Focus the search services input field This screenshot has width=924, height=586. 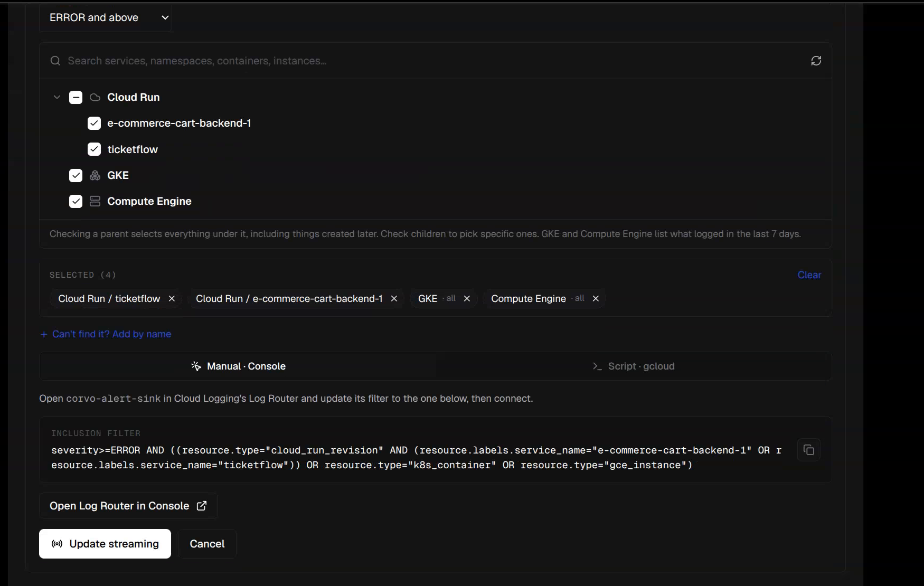436,61
